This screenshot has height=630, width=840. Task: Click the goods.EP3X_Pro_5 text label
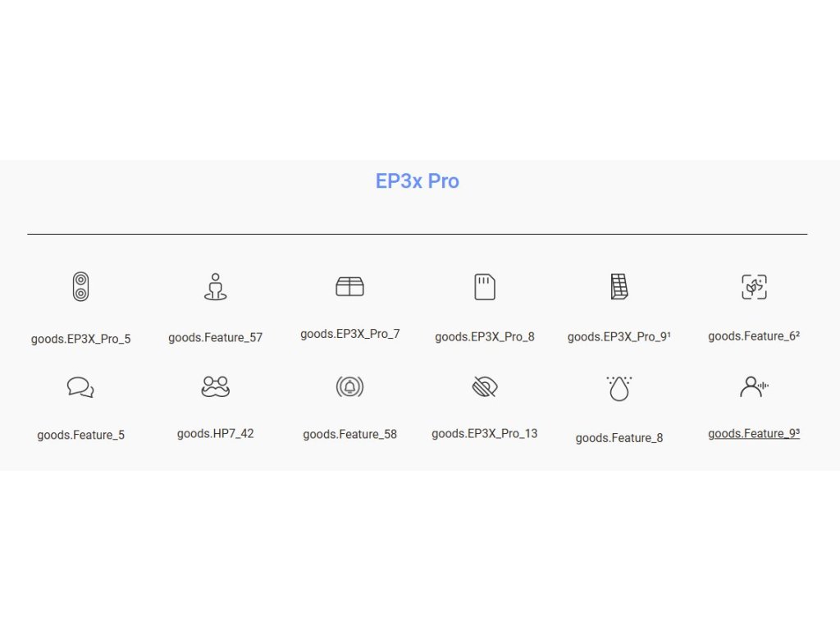[x=80, y=339]
